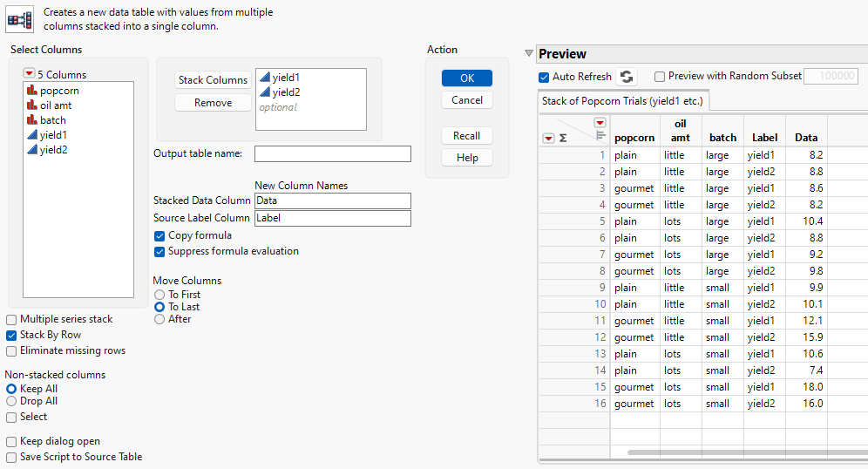The width and height of the screenshot is (868, 469).
Task: Click the Stack platform icon at top left
Action: pos(20,19)
